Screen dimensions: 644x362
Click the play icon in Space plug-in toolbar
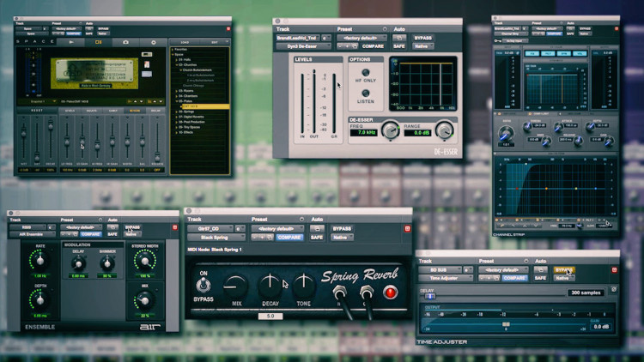(x=71, y=42)
